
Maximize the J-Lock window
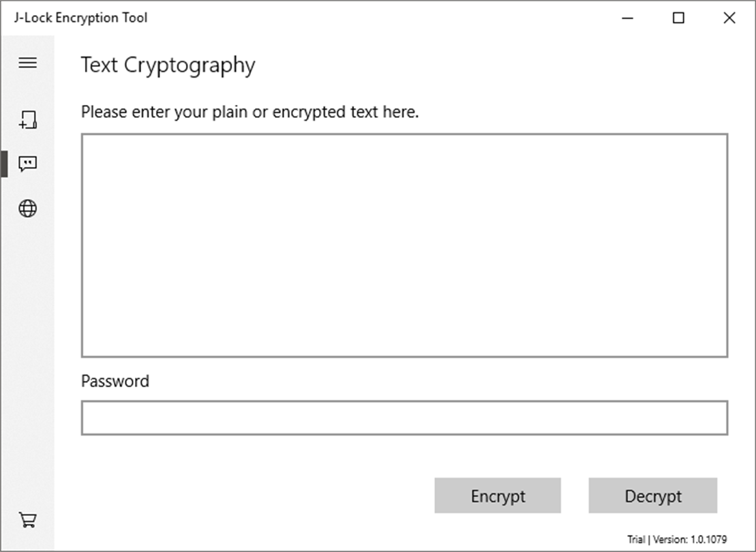(x=678, y=18)
